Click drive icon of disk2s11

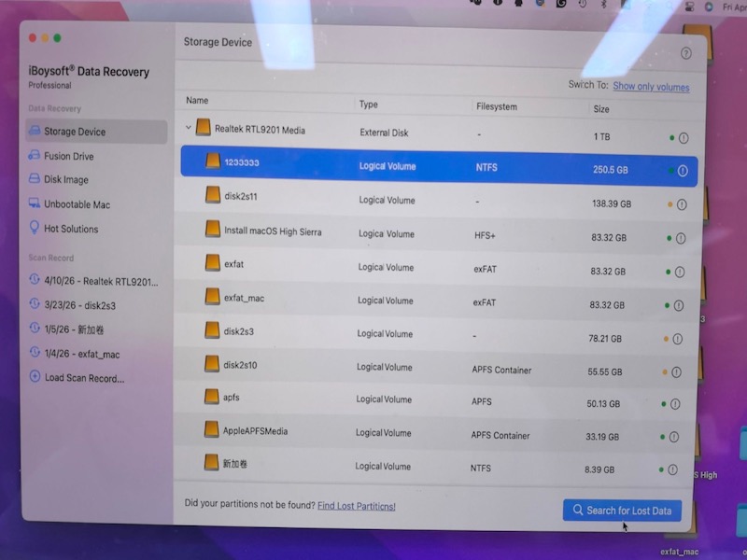[x=213, y=194]
